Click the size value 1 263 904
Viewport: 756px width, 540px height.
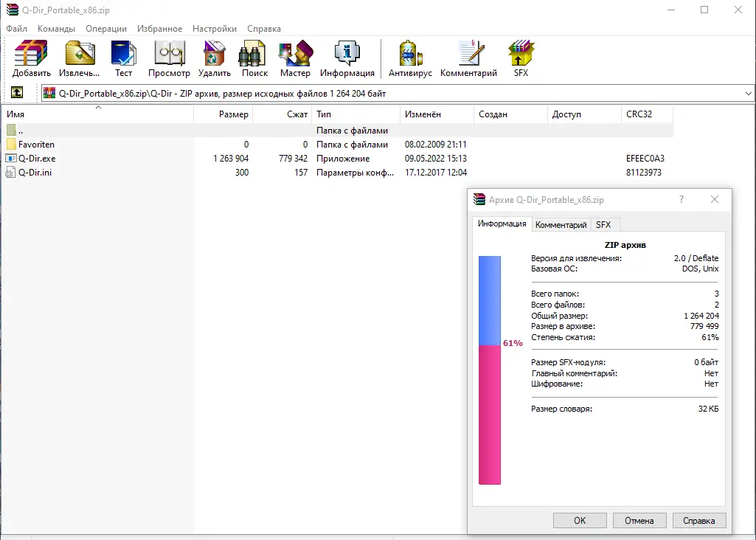tap(231, 158)
